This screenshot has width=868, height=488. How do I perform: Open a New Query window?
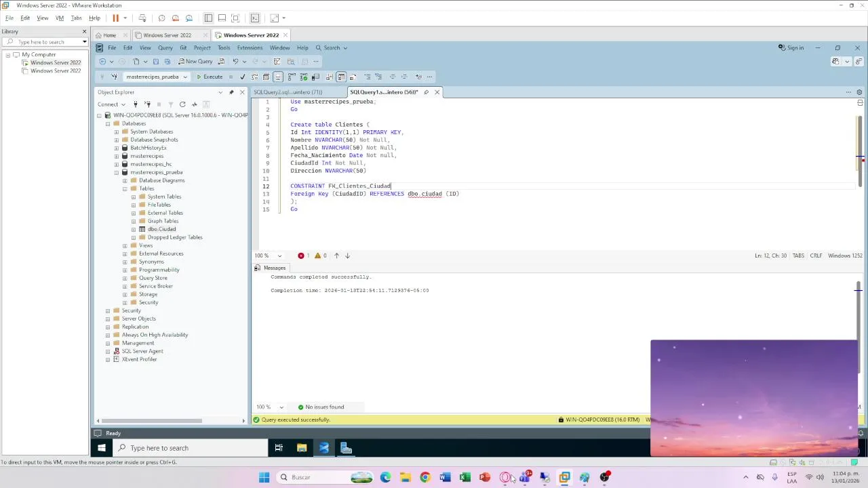[195, 61]
